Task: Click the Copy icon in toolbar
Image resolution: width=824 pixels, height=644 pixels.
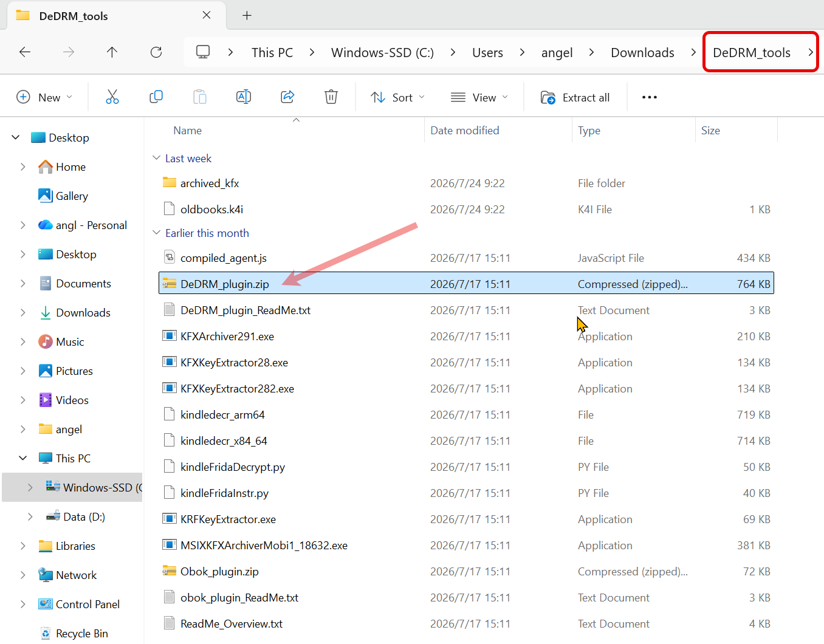Action: (156, 97)
